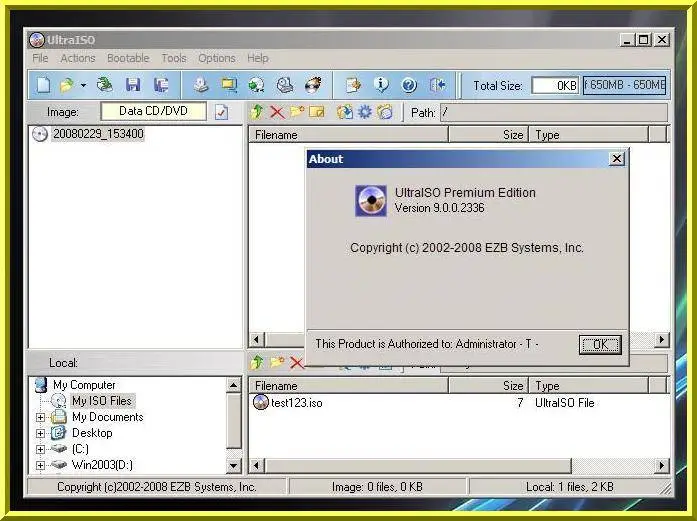Click the red X Delete in image pane toolbar

(277, 112)
